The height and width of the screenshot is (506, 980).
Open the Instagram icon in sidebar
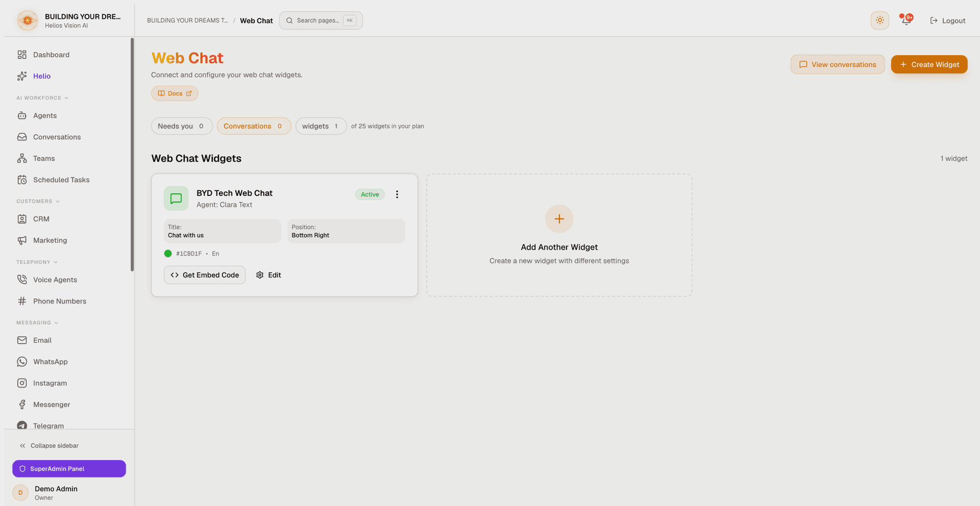point(22,384)
